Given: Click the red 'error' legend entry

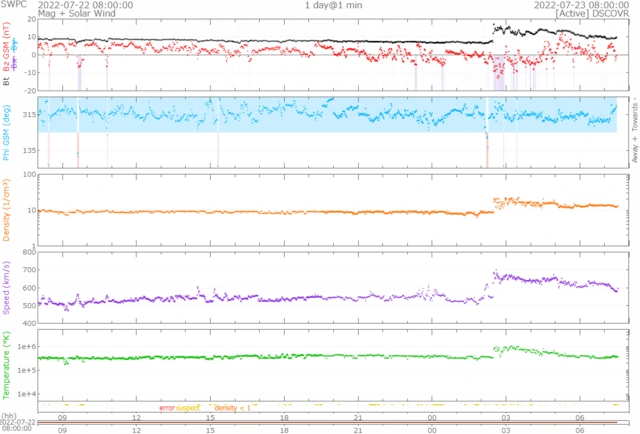Looking at the screenshot, I should pyautogui.click(x=165, y=408).
